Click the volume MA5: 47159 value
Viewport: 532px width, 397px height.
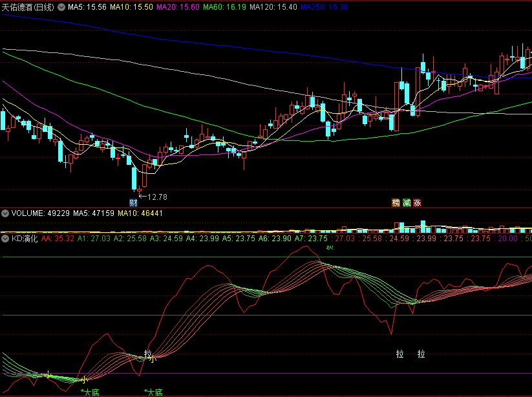(94, 213)
